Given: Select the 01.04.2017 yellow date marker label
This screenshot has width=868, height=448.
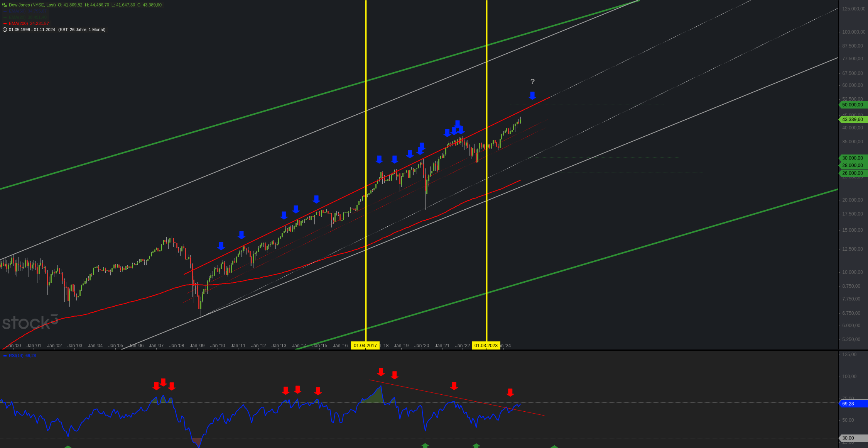Looking at the screenshot, I should (x=365, y=346).
